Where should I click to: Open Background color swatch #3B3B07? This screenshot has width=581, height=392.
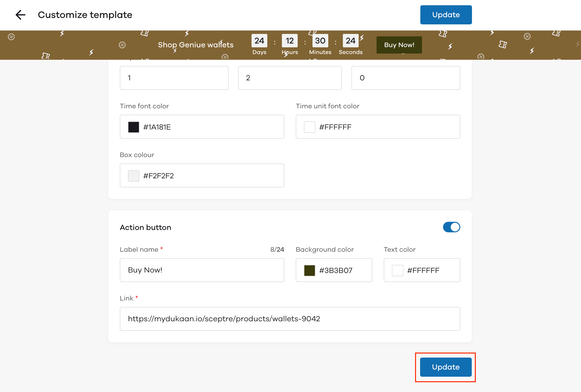tap(309, 270)
